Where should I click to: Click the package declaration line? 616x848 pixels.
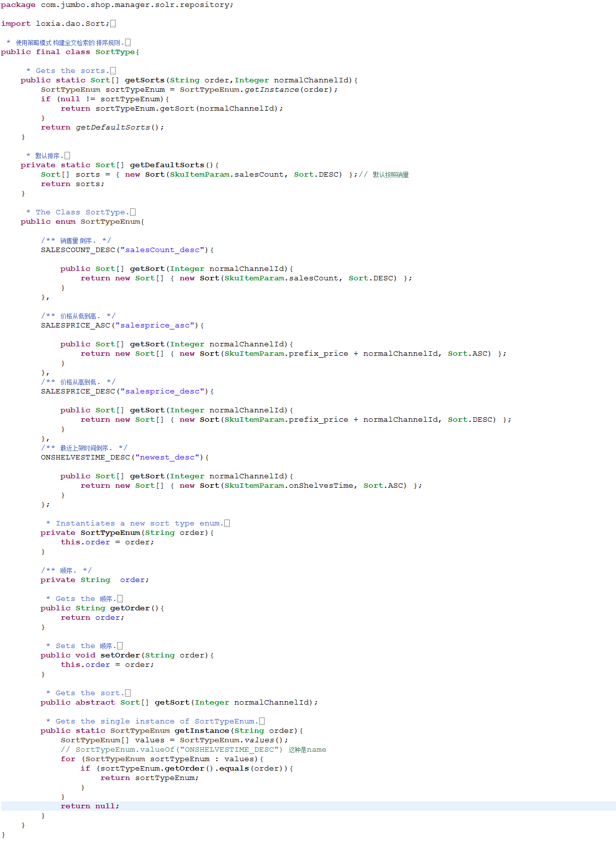pyautogui.click(x=117, y=5)
